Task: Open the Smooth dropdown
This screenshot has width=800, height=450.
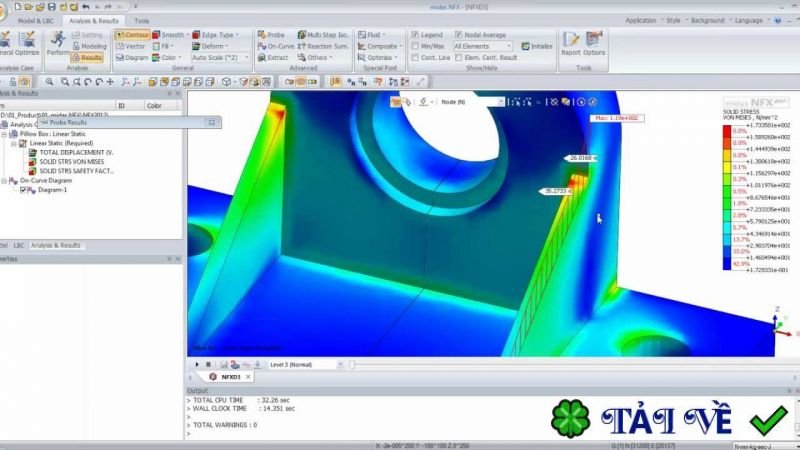Action: (x=170, y=35)
